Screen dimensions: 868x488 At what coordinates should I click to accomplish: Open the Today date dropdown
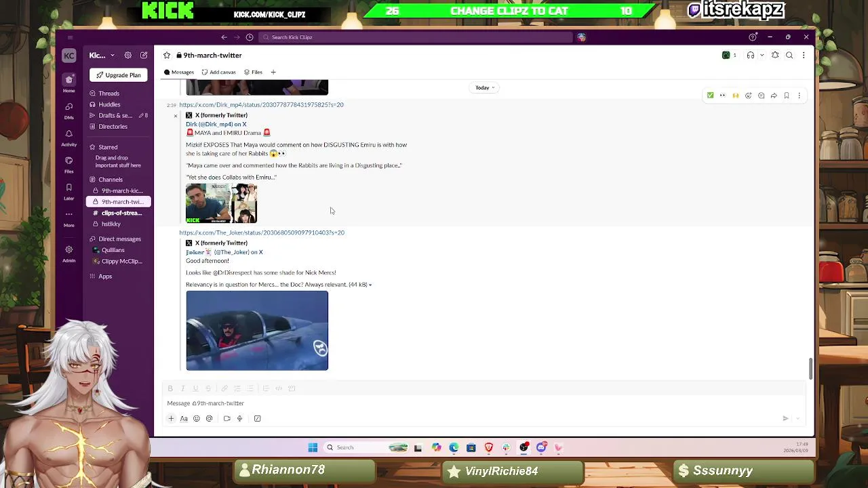(x=485, y=87)
